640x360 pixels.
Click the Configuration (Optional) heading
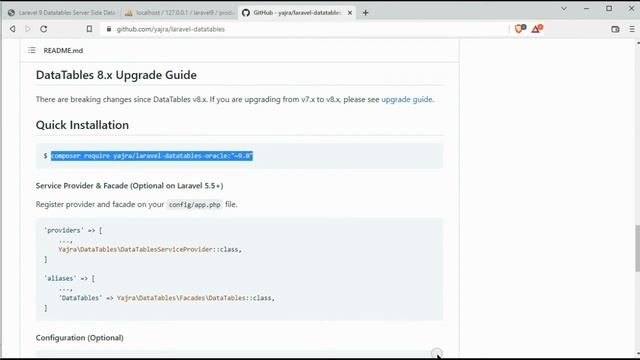[80, 338]
